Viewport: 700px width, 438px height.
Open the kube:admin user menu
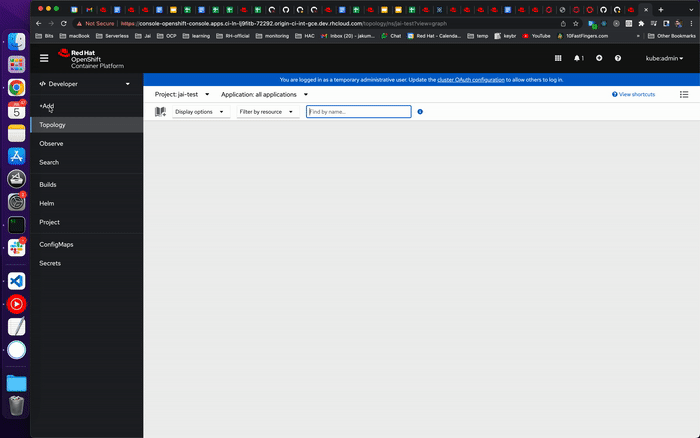664,58
